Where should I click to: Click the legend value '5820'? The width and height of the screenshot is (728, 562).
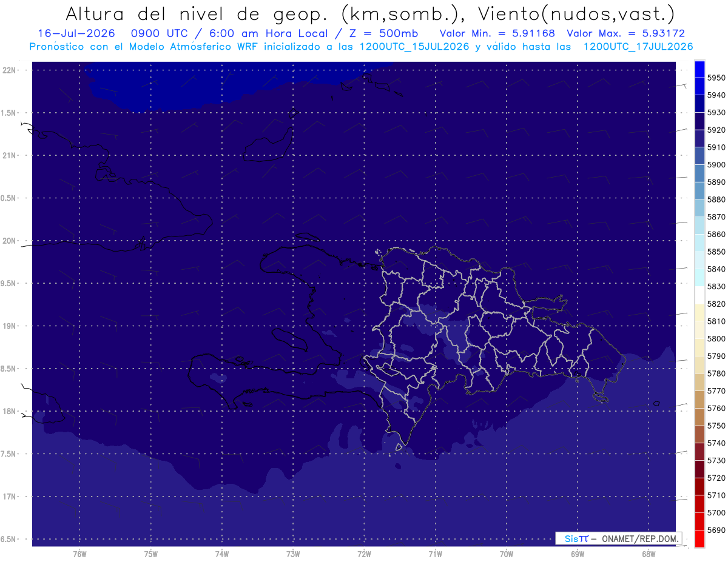pyautogui.click(x=716, y=304)
